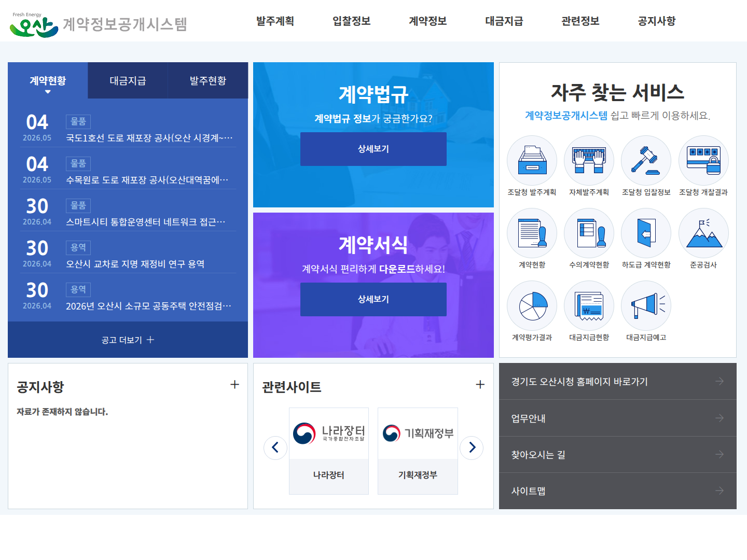747x560 pixels.
Task: Open 오산시 교차로 지명 재정비 연구 용역
Action: pyautogui.click(x=135, y=264)
